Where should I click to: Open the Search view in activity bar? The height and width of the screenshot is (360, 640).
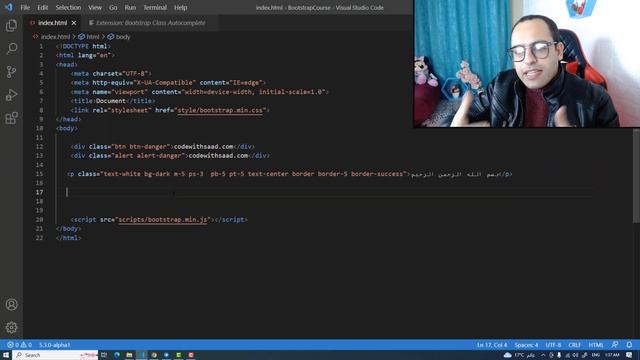click(x=11, y=49)
